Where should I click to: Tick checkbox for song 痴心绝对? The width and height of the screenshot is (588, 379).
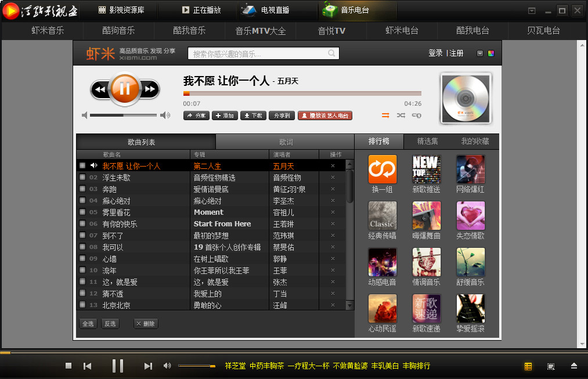click(82, 200)
